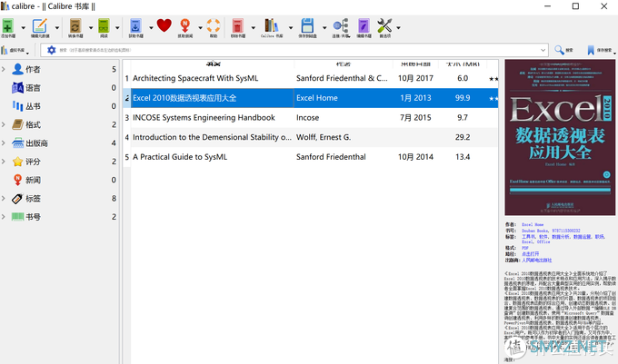Open the 虚拟书库 button
The image size is (618, 364).
(x=13, y=50)
